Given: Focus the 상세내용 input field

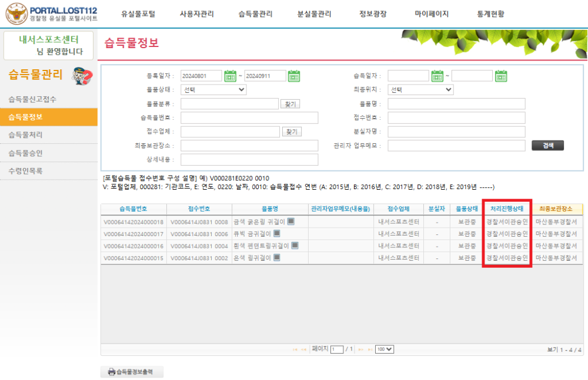Looking at the screenshot, I should pyautogui.click(x=249, y=159).
